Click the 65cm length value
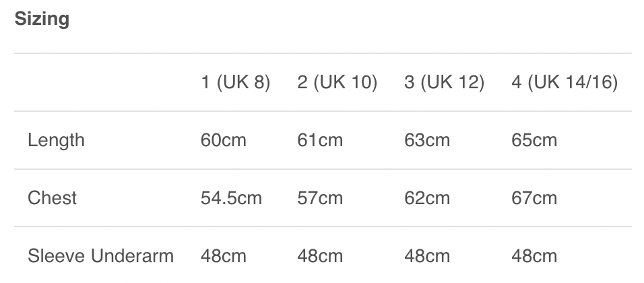 pos(534,140)
